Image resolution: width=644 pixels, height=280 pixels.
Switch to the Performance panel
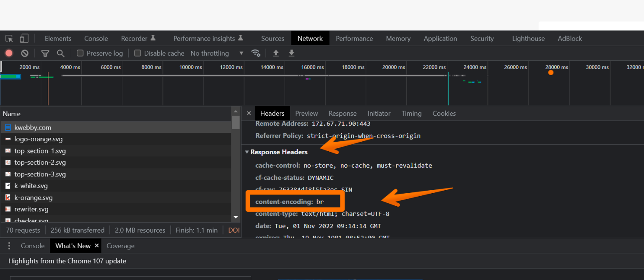click(x=354, y=38)
